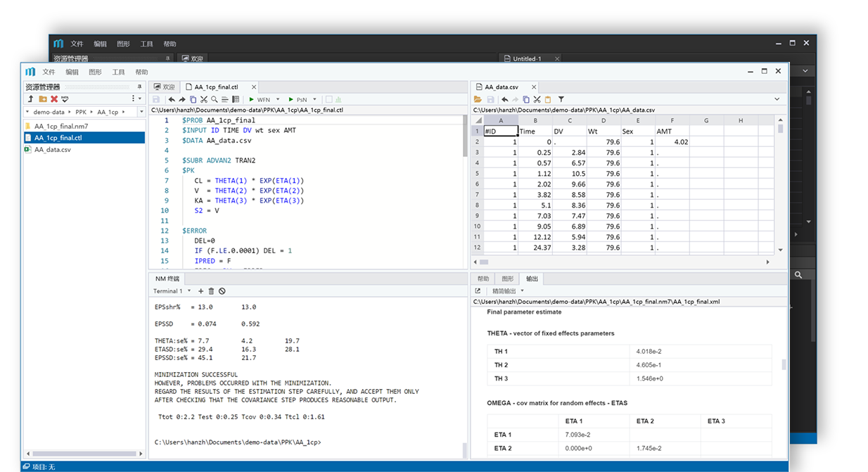Select AA_1cp_final.nm7 folder in file list
This screenshot has width=868, height=472.
coord(83,126)
